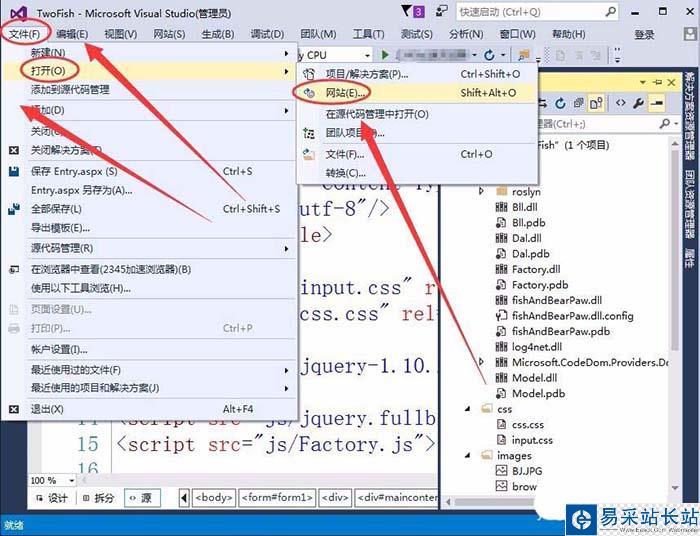
Task: Refresh the Solution Explorer tree
Action: tap(560, 104)
